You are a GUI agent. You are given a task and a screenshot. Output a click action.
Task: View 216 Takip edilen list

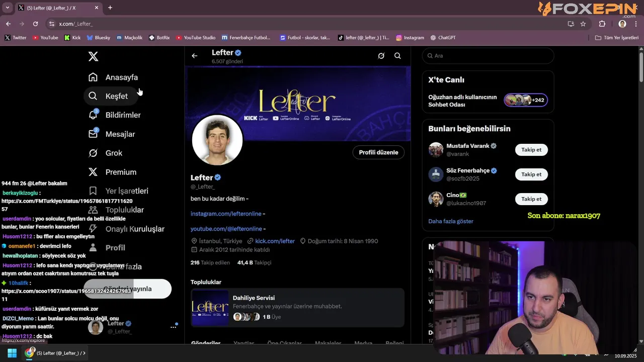(x=210, y=262)
